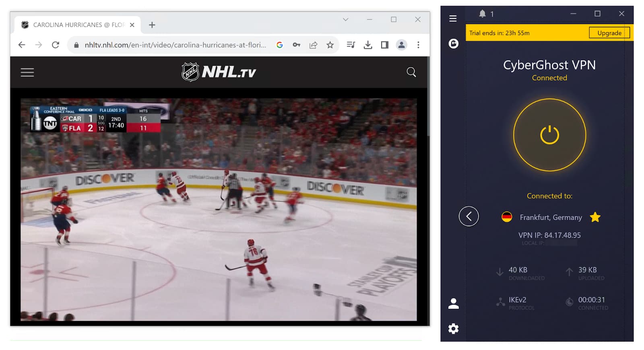The height and width of the screenshot is (350, 644).
Task: Open the NHL.tv hamburger menu
Action: (27, 72)
